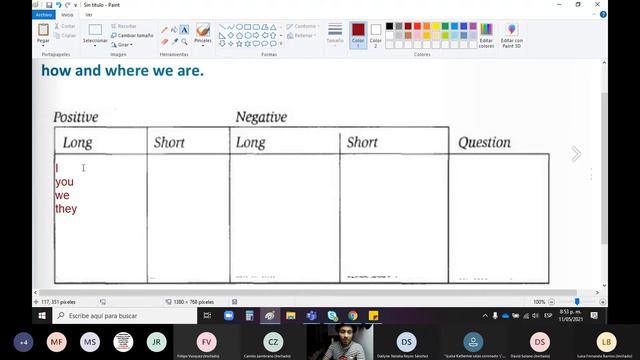The height and width of the screenshot is (360, 640).
Task: Choose the triangle shape
Action: coord(273,27)
